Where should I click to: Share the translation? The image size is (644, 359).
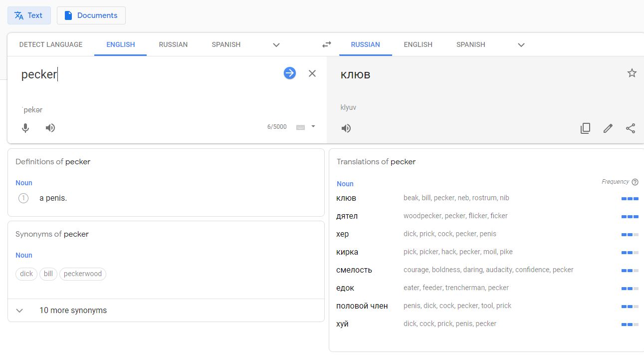(631, 128)
